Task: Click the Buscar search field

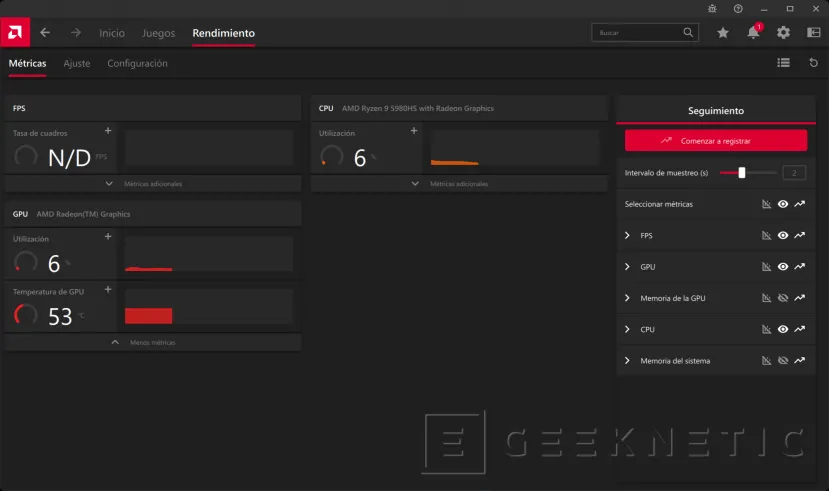Action: click(638, 33)
